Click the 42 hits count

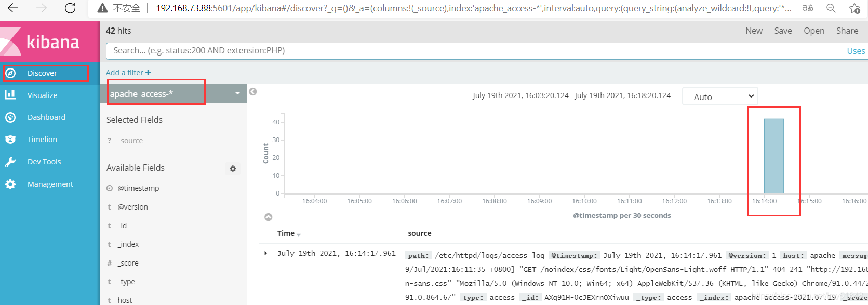click(x=118, y=31)
